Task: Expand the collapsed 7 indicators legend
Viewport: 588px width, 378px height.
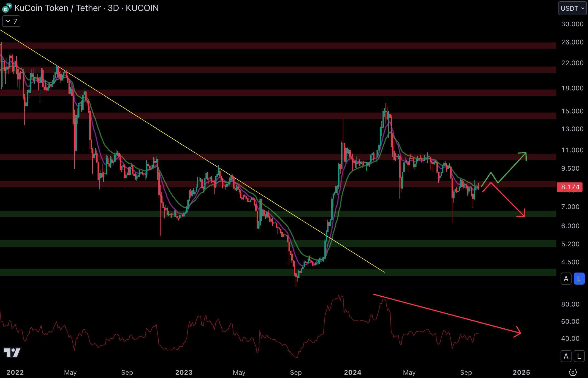Action: pos(11,21)
